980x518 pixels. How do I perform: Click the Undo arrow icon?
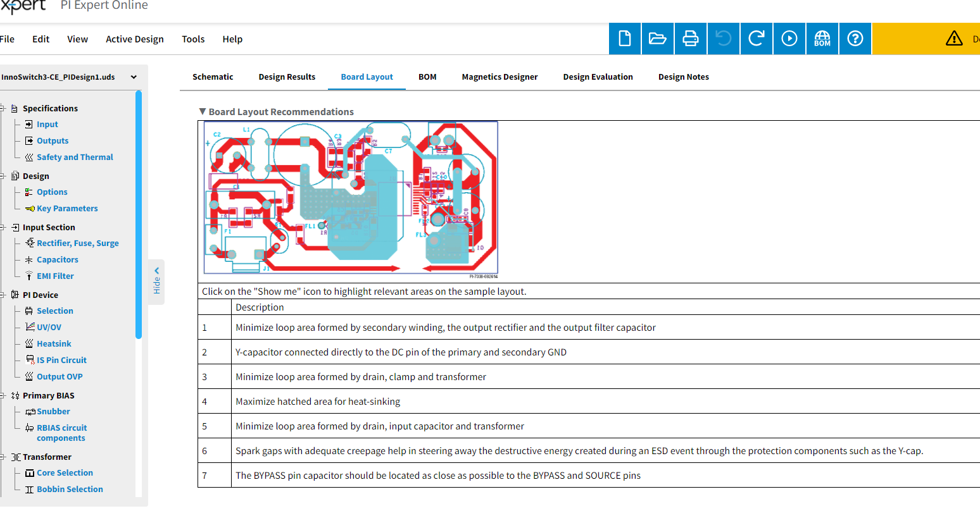pos(724,39)
